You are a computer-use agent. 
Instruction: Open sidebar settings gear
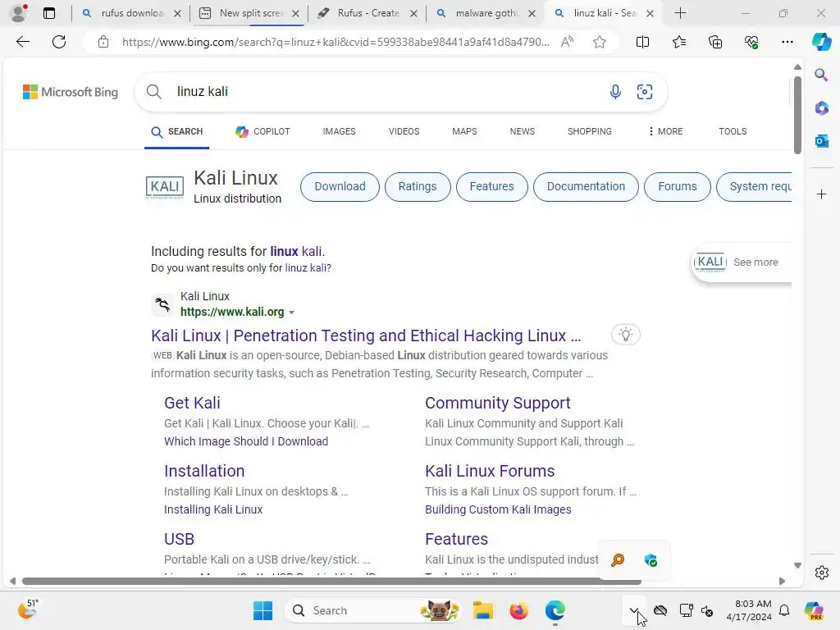[x=821, y=573]
